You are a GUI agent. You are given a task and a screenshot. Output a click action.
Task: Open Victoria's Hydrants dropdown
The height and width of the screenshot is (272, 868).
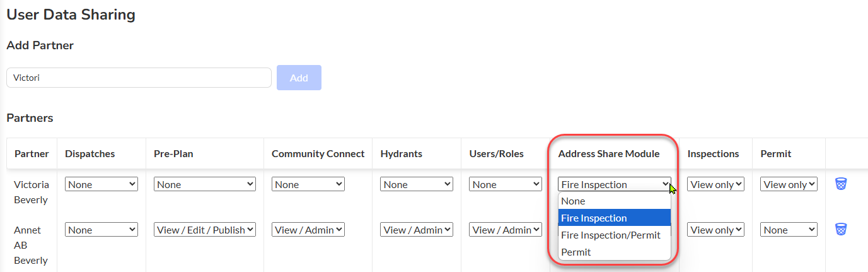(417, 184)
